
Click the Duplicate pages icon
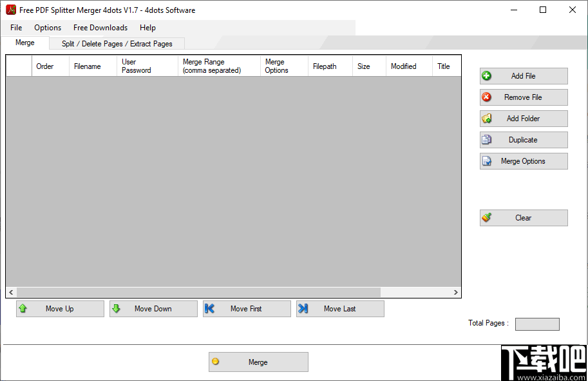(486, 140)
